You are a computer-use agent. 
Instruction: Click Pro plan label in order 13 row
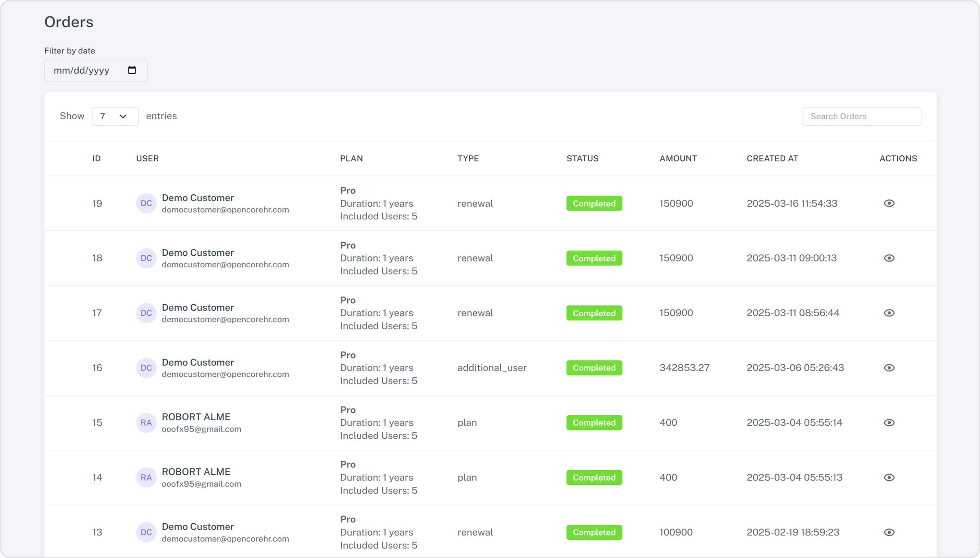[x=348, y=519]
